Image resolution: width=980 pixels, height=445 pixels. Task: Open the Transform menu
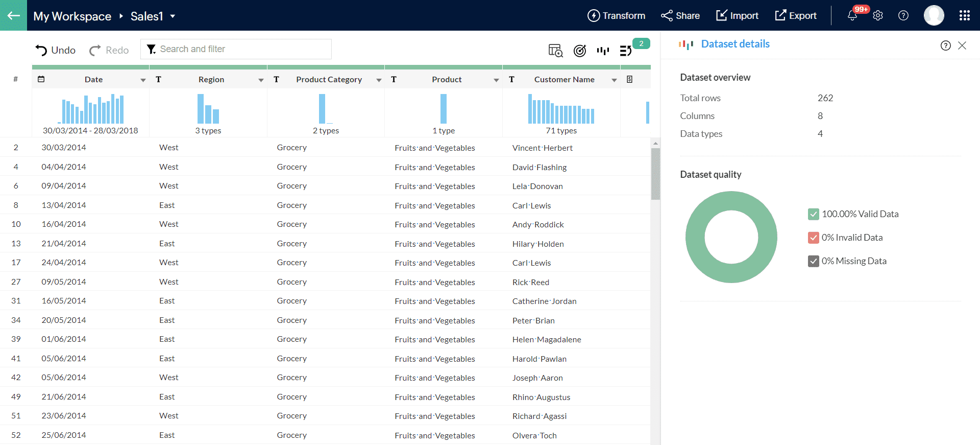pos(616,16)
